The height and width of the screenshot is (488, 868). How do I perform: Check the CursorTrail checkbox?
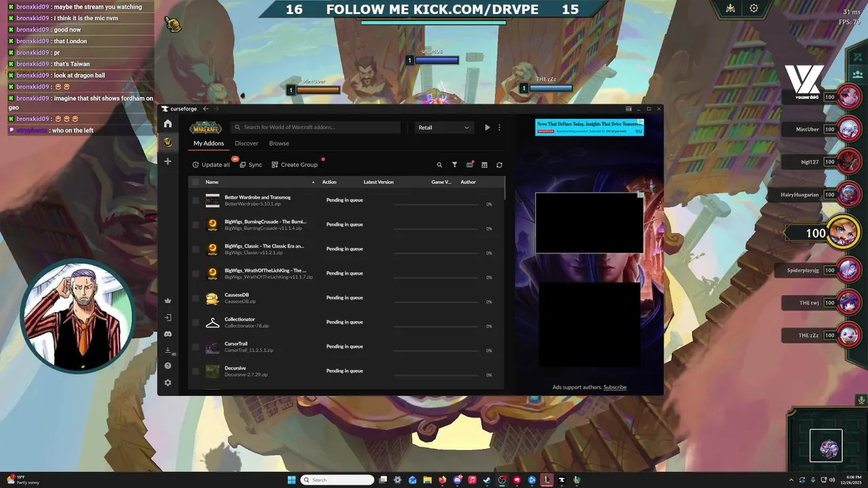pyautogui.click(x=196, y=347)
